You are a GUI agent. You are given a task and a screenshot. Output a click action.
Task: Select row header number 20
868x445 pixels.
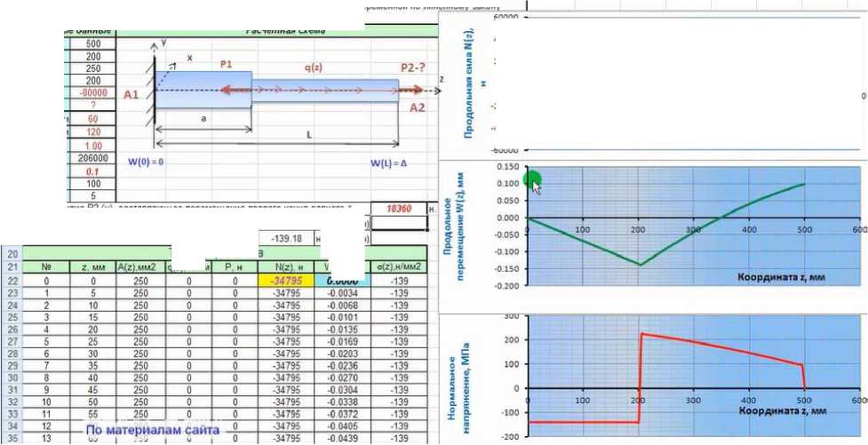[11, 254]
